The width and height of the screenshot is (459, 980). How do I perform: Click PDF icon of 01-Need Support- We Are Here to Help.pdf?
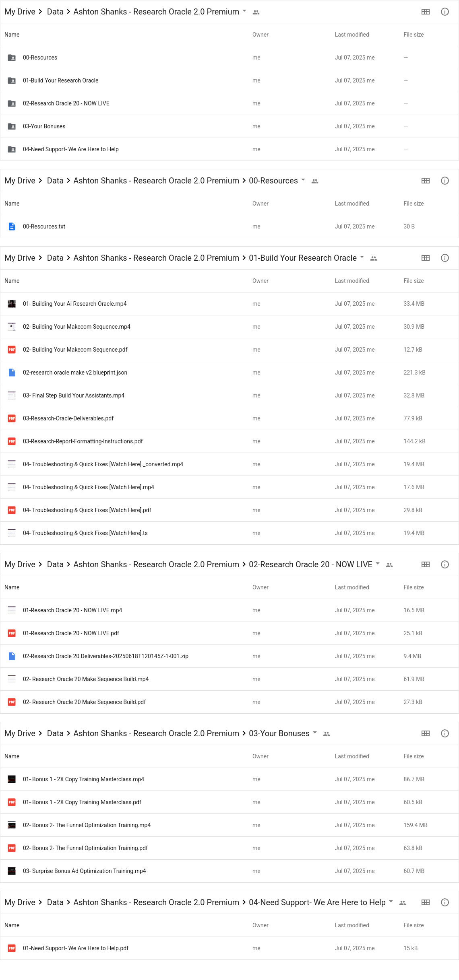coord(12,948)
